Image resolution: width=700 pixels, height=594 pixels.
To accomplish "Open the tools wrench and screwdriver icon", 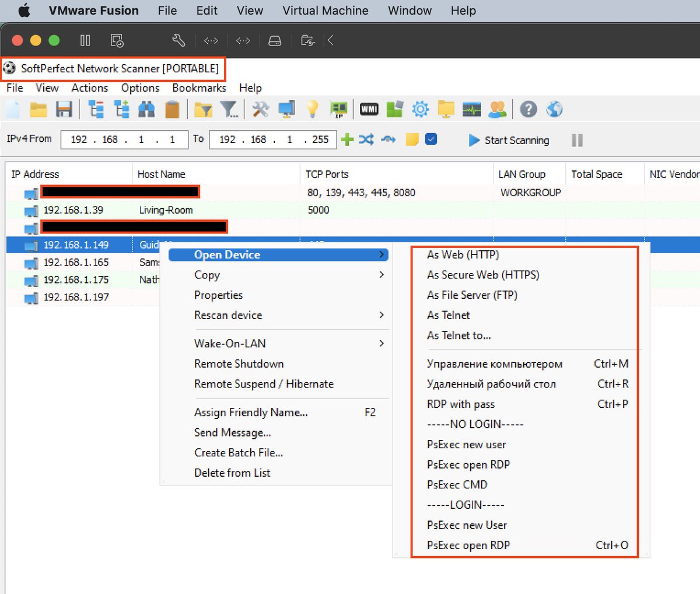I will 260,109.
